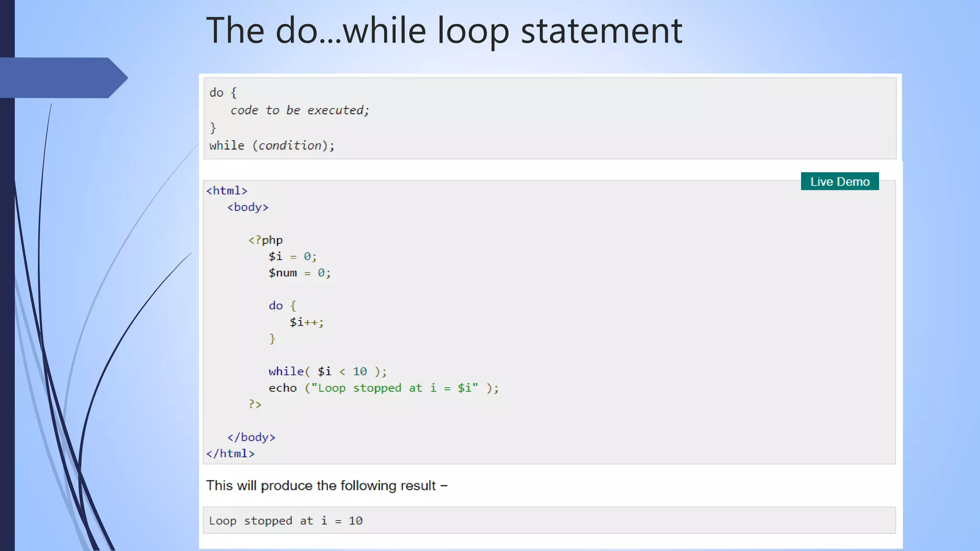The image size is (980, 551).
Task: Click the output 'Loop stopped at i = 10'
Action: [x=286, y=521]
